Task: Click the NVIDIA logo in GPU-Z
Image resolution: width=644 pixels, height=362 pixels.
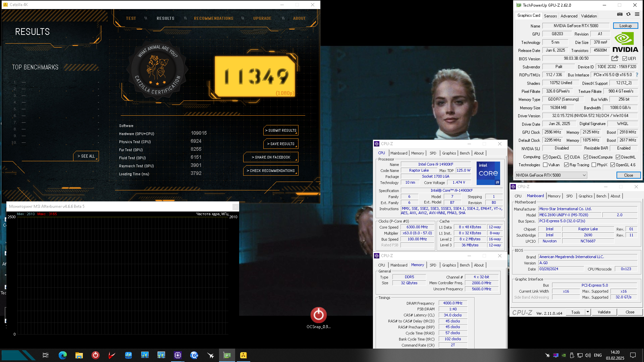Action: [625, 42]
